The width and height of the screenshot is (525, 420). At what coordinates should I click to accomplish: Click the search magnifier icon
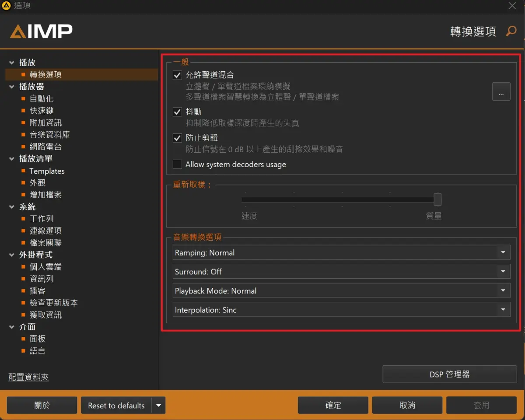[511, 31]
